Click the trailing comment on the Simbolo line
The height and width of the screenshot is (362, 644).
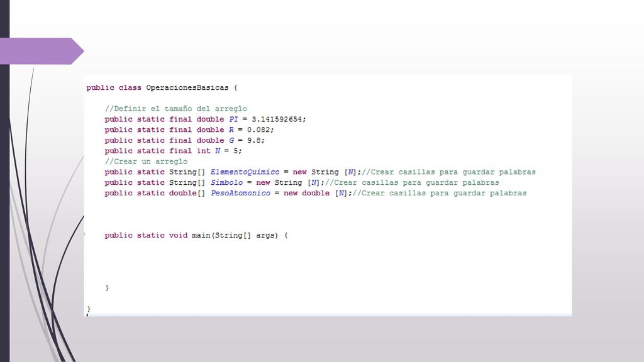(x=412, y=183)
